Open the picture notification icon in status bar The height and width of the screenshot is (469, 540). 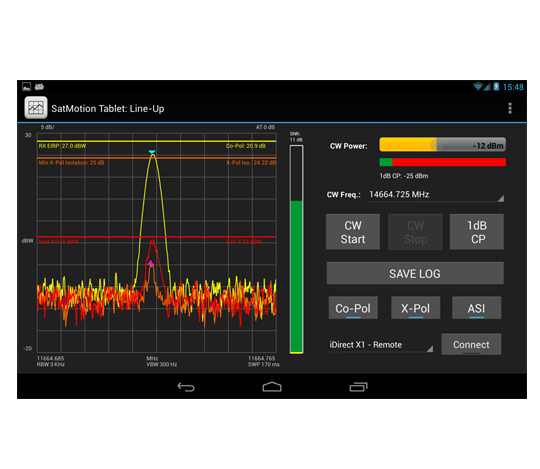27,86
